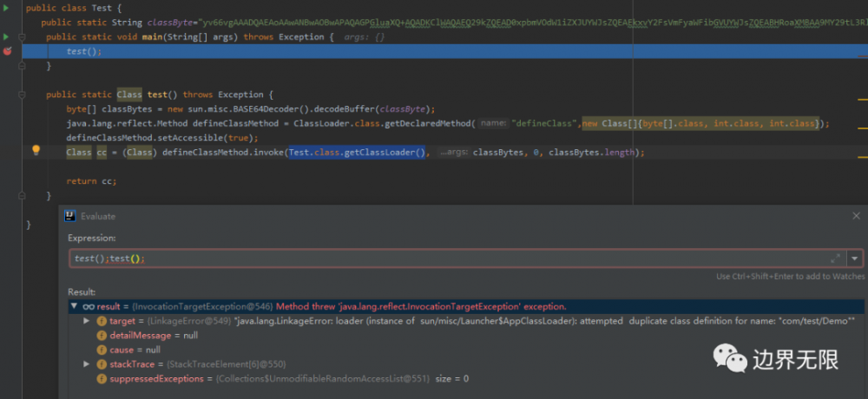This screenshot has height=399, width=868.
Task: Expand the target LinkageError node
Action: click(86, 321)
